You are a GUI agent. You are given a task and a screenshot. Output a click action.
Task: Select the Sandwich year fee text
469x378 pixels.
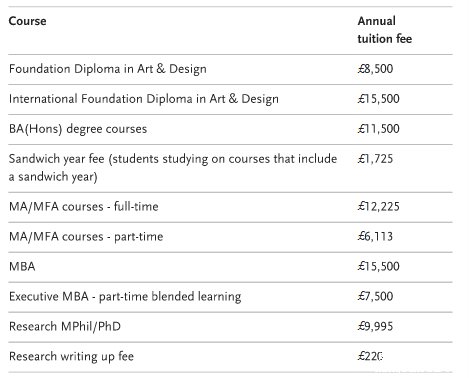click(173, 168)
